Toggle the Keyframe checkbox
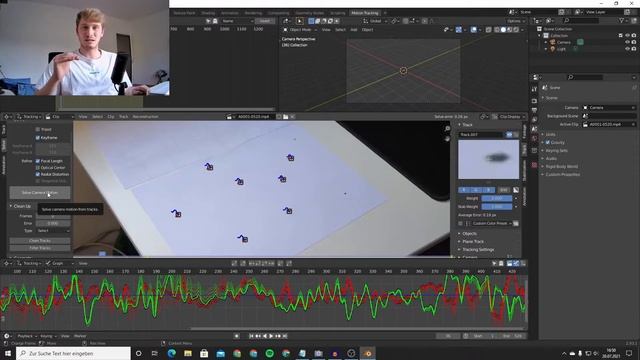The width and height of the screenshot is (640, 360). [38, 138]
